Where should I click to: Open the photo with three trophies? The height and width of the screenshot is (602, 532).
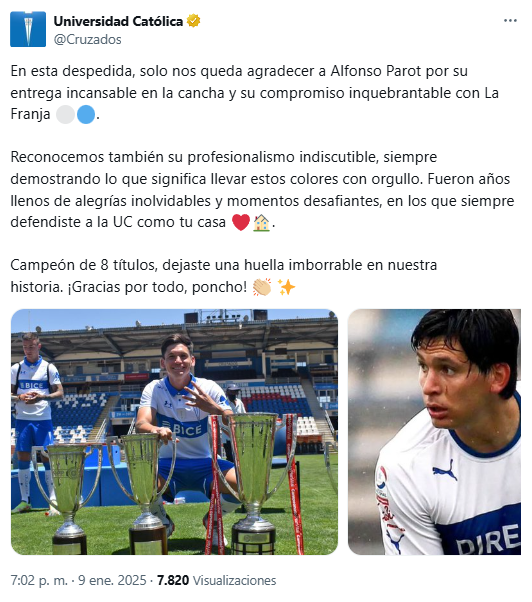click(174, 432)
